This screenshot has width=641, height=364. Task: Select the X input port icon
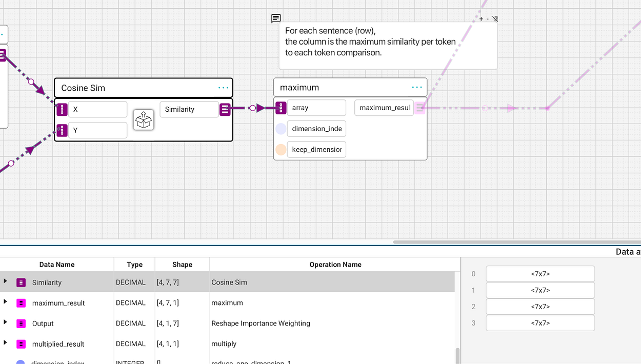tap(62, 109)
